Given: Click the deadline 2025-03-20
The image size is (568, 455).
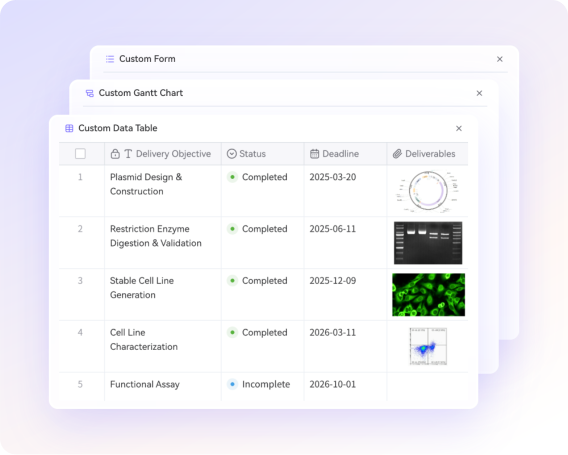Looking at the screenshot, I should pyautogui.click(x=333, y=177).
